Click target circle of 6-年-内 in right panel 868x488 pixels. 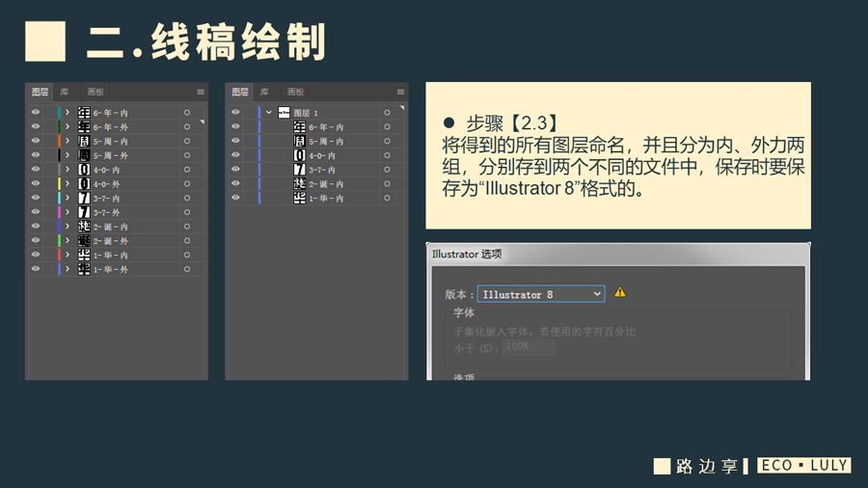point(387,127)
